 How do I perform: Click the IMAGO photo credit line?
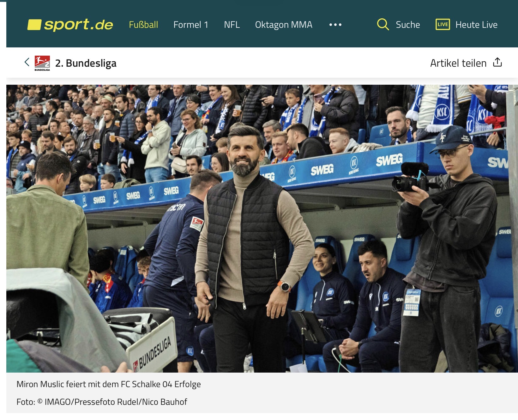102,402
